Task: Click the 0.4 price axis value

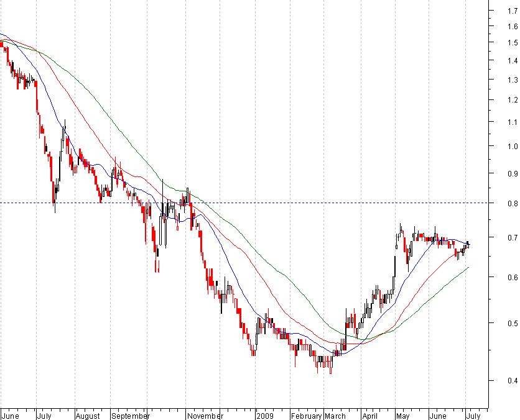Action: (x=513, y=381)
